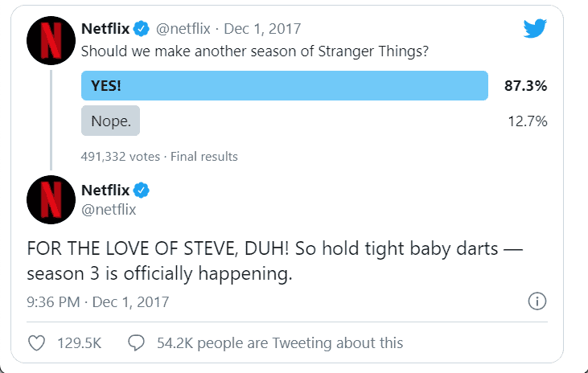Open the Dec 1, 2017 date on the poll tweet

(262, 29)
